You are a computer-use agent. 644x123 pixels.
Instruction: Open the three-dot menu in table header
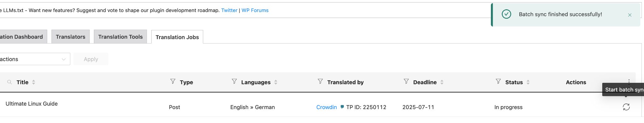pyautogui.click(x=629, y=81)
